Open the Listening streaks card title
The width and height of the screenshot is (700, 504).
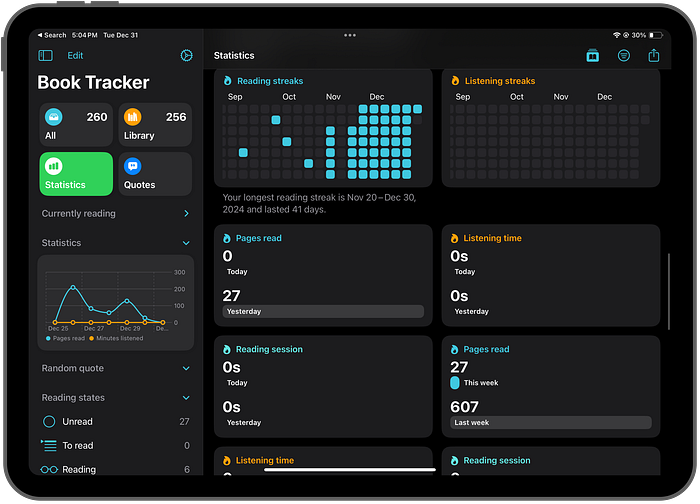pyautogui.click(x=500, y=81)
